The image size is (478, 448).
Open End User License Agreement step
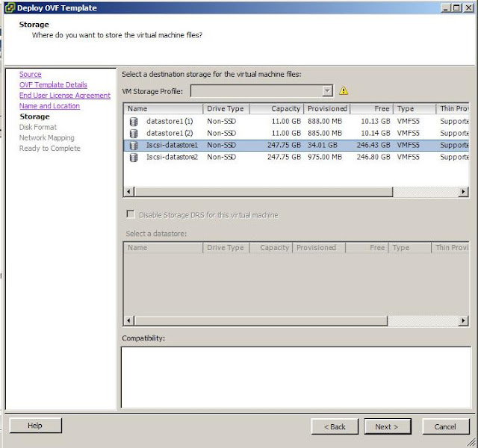point(65,96)
